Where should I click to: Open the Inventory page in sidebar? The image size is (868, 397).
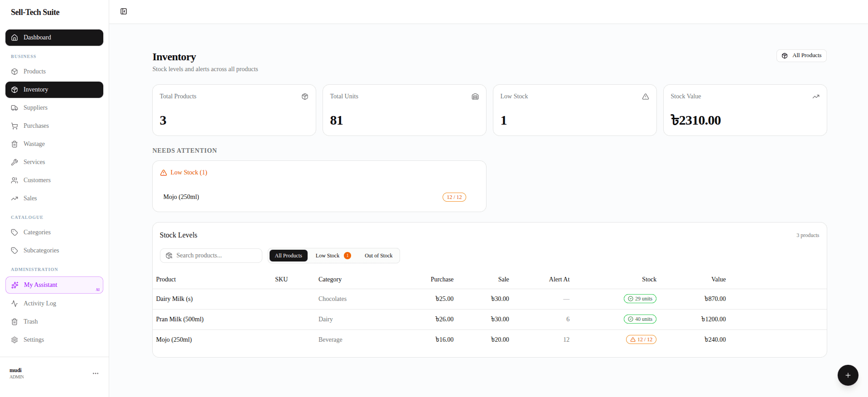pyautogui.click(x=54, y=90)
